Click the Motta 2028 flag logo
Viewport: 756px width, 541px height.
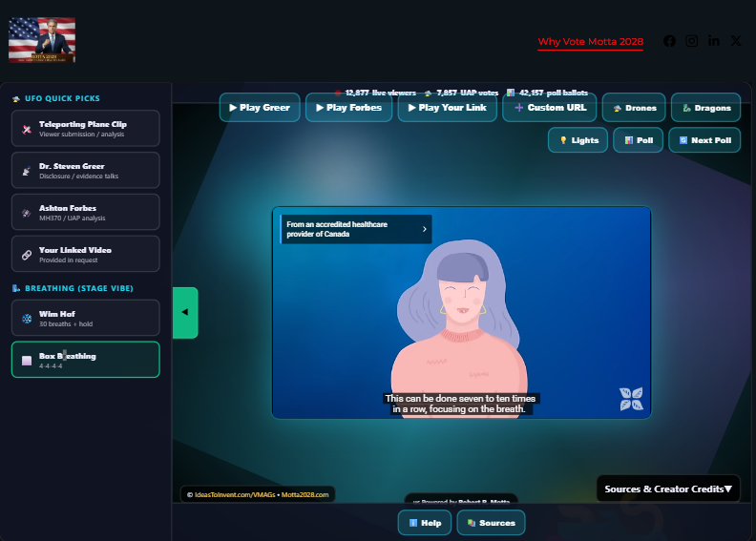42,40
